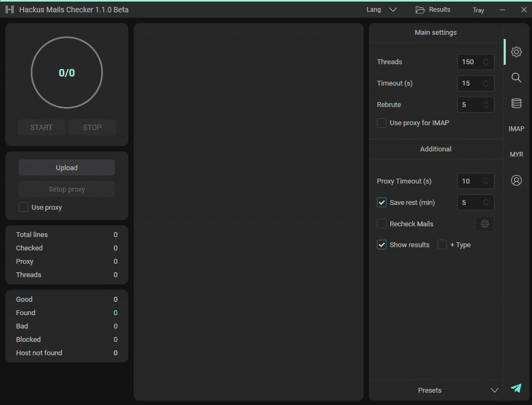The height and width of the screenshot is (405, 532).
Task: Open the settings gear sidebar tab
Action: coord(516,52)
